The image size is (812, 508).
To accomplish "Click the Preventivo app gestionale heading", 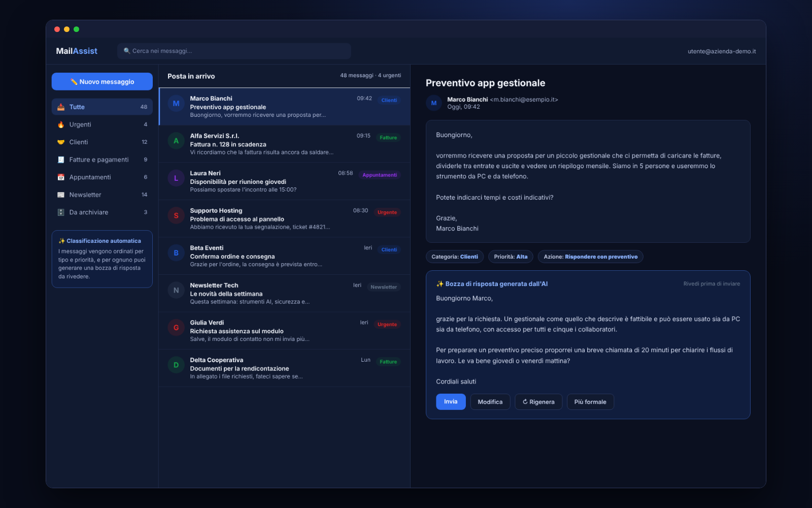I will (486, 83).
